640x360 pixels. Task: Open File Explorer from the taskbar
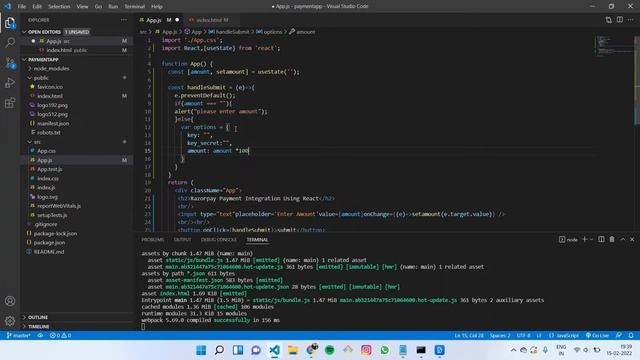pyautogui.click(x=293, y=350)
